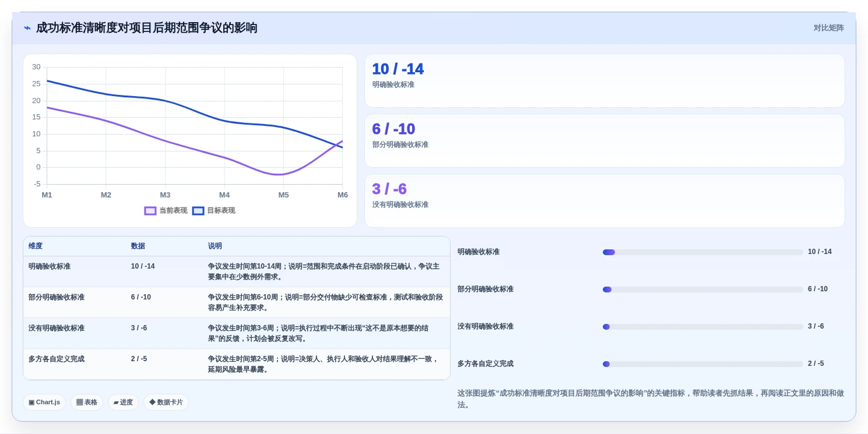This screenshot has height=434, width=868.
Task: Open the 3 / -6 没有明确验收标准 card
Action: pos(605,200)
